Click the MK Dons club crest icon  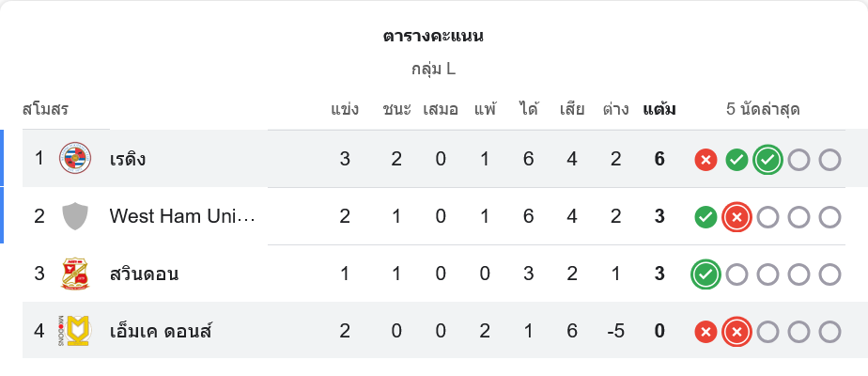click(74, 332)
